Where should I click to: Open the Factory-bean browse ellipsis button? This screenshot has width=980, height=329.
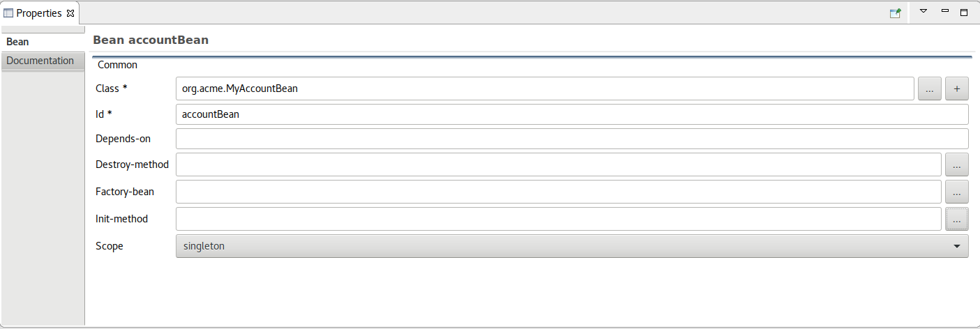tap(956, 192)
